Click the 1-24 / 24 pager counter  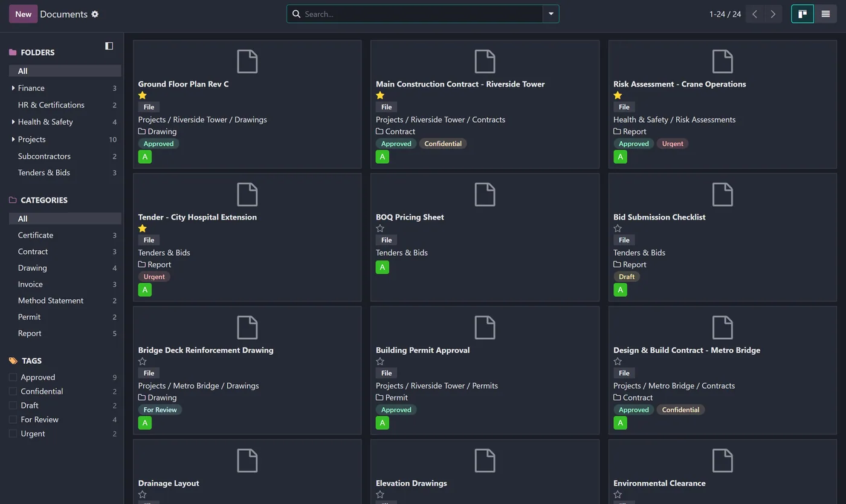pyautogui.click(x=725, y=14)
